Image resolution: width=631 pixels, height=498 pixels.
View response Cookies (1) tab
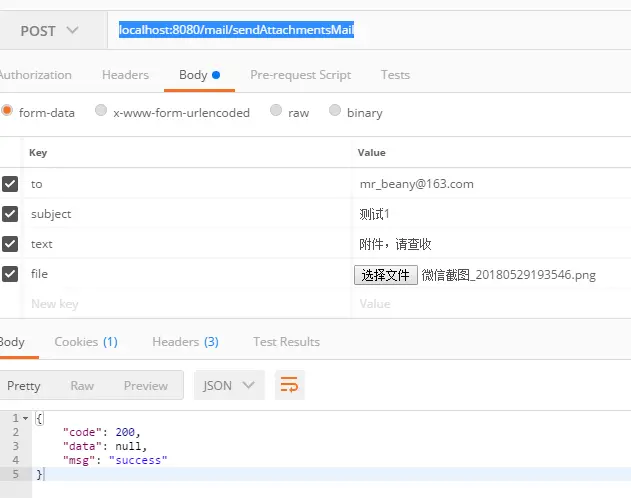tap(86, 342)
